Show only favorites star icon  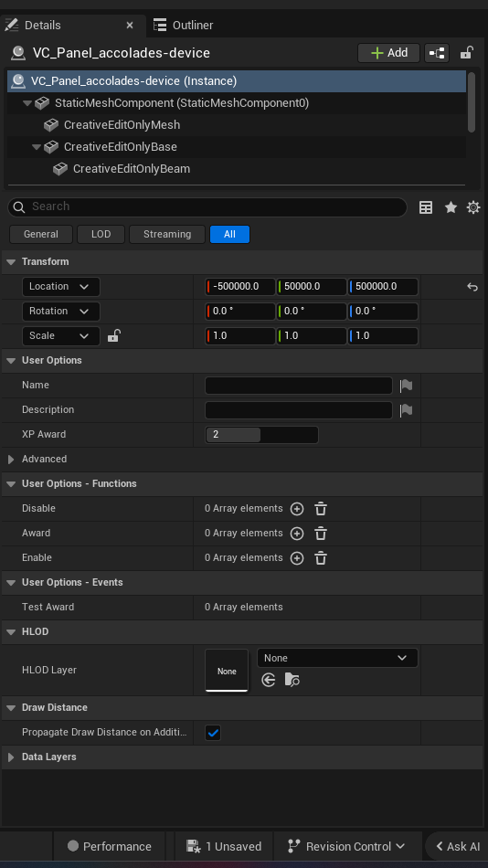451,207
